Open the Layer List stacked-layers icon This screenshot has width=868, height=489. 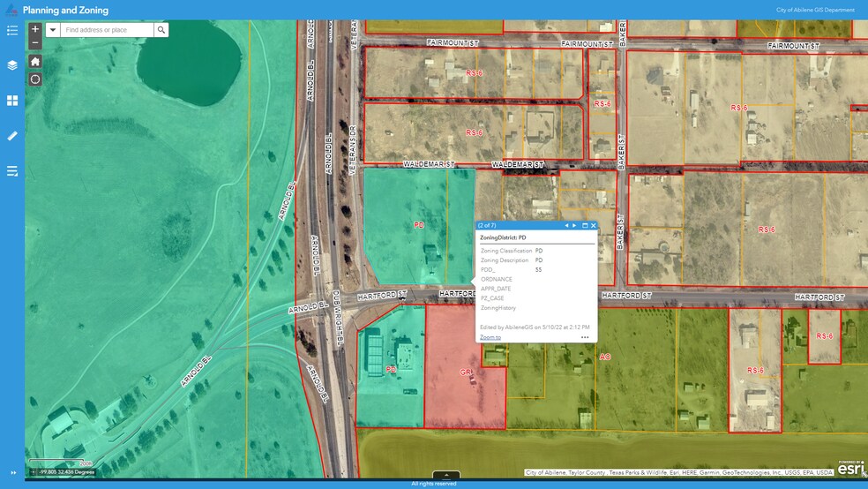12,65
